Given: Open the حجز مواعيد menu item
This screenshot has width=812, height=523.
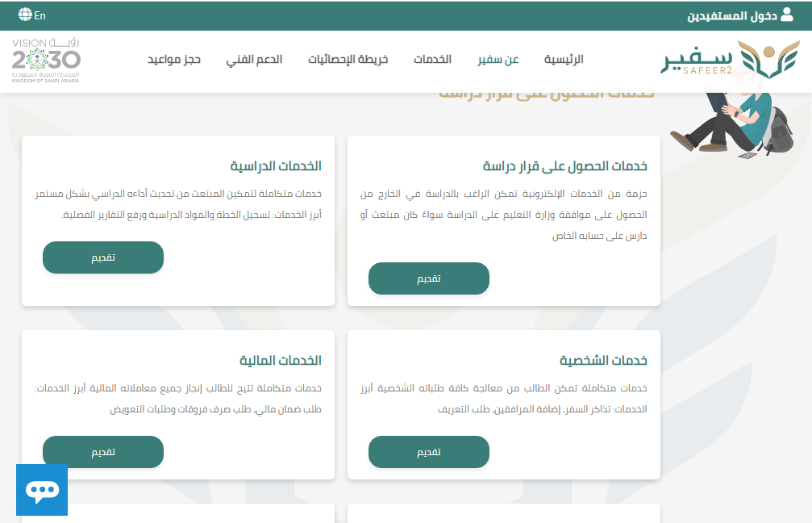Looking at the screenshot, I should click(x=174, y=60).
